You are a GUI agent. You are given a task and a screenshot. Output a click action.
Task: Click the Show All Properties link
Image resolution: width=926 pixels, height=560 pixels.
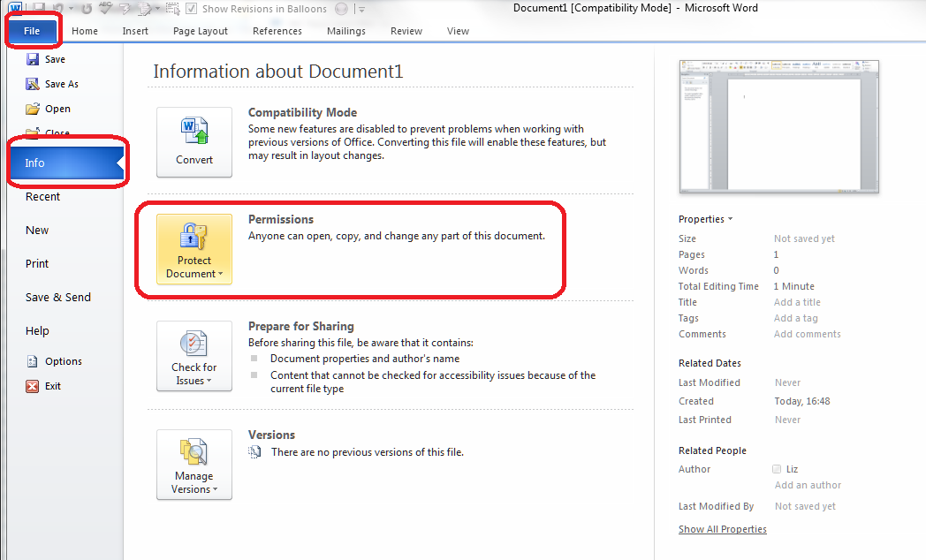pos(722,529)
